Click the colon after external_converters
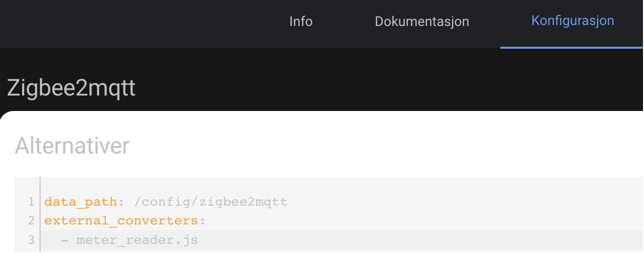The image size is (644, 256). point(202,221)
